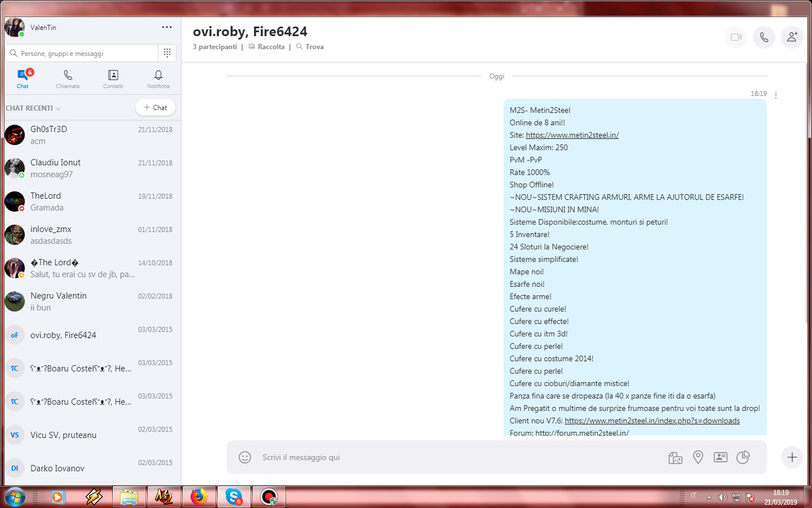Open the dial pad next to search
The width and height of the screenshot is (812, 508).
(167, 53)
